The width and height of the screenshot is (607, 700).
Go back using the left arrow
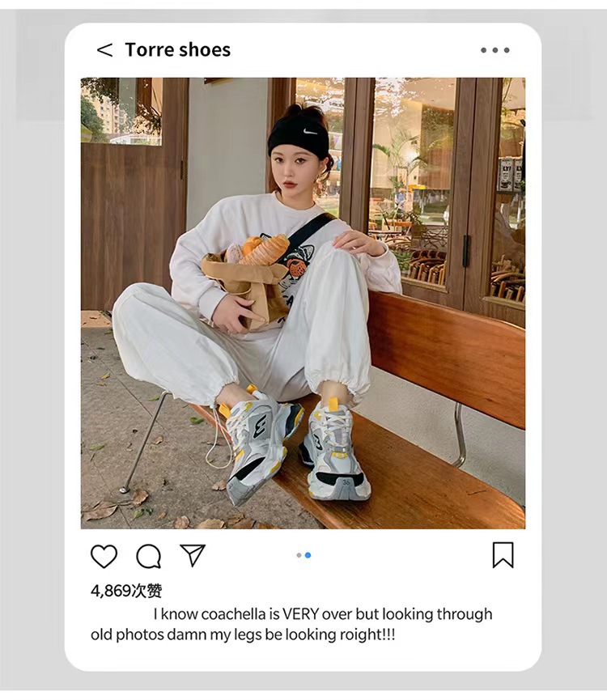pyautogui.click(x=105, y=49)
